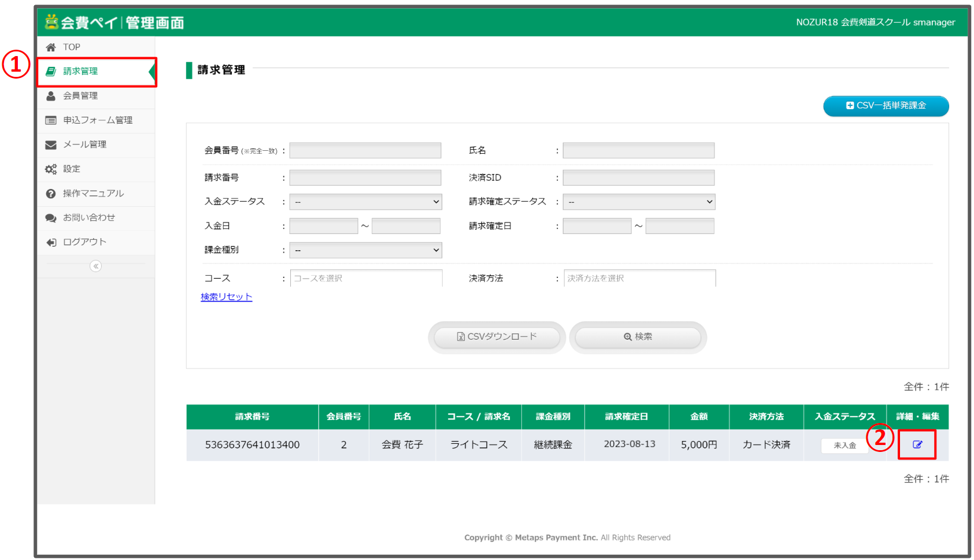The height and width of the screenshot is (560, 974).
Task: Click the 操作マニュアル help icon
Action: 51,193
